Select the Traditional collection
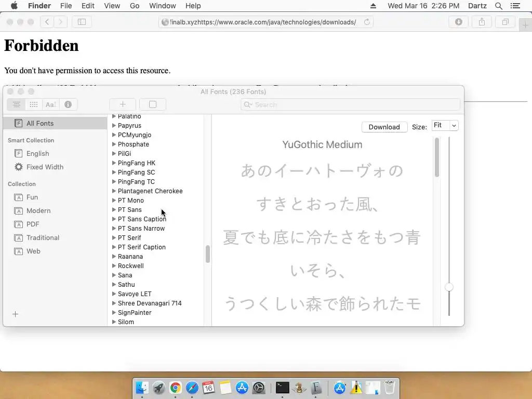This screenshot has height=399, width=532. (55, 237)
